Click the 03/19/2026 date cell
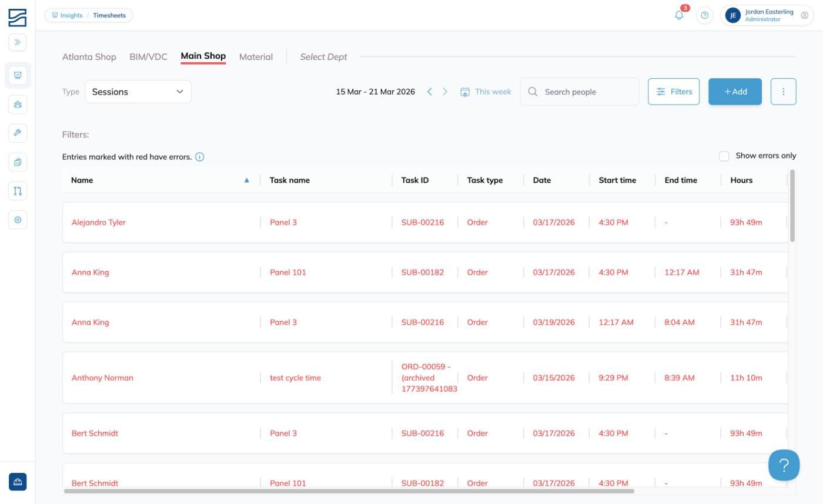This screenshot has width=823, height=504. click(x=554, y=322)
